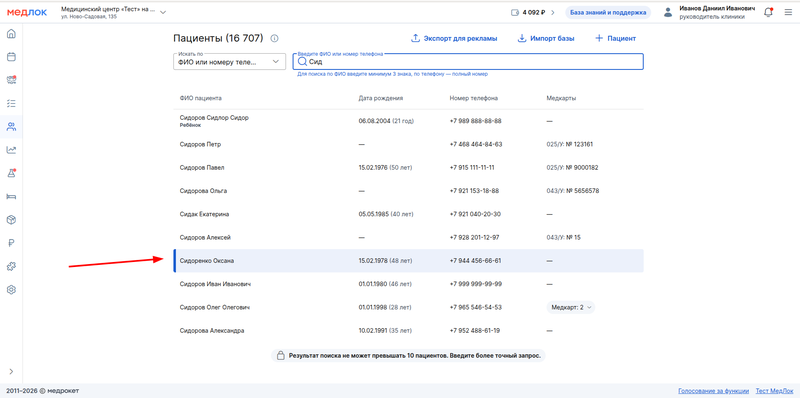
Task: Click the lock icon in results limit notice
Action: click(x=280, y=356)
